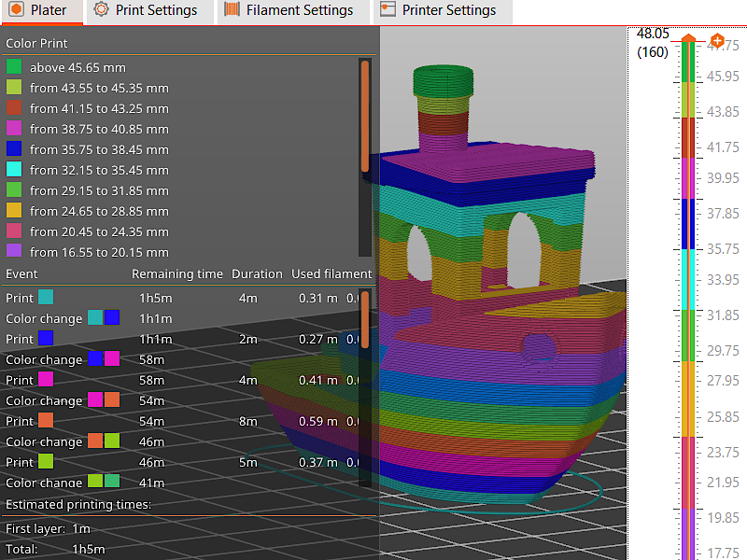Click the Filament Settings spool icon
Screen dimensions: 747x560
(x=232, y=9)
